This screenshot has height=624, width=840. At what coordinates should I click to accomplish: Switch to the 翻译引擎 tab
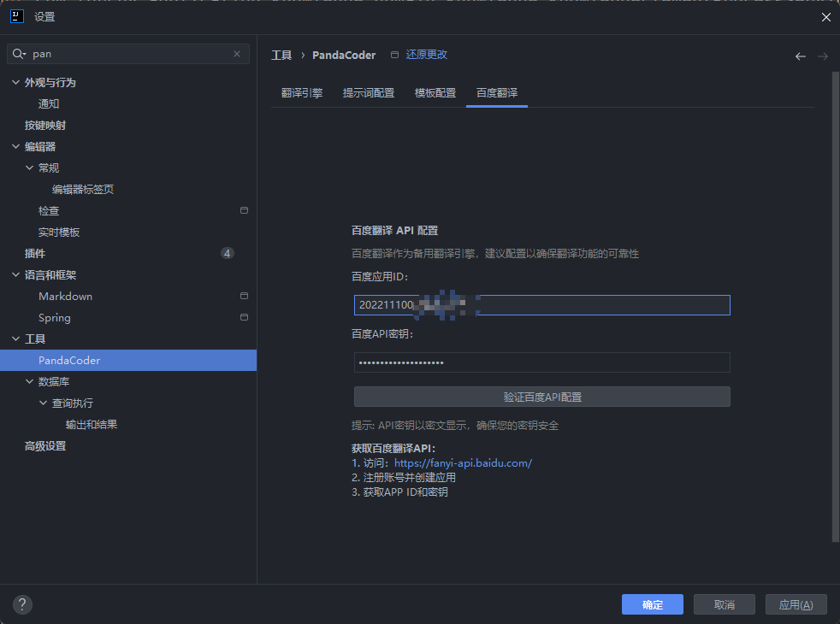pyautogui.click(x=302, y=93)
